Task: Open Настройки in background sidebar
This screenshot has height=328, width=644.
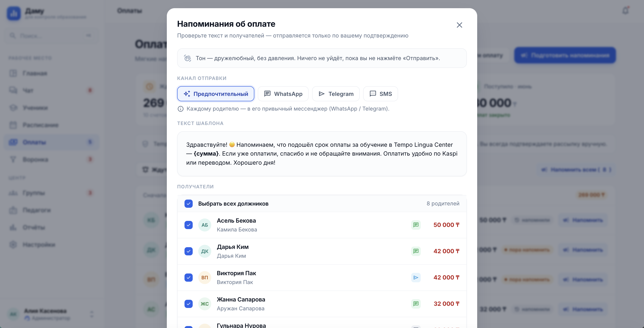Action: click(x=52, y=245)
